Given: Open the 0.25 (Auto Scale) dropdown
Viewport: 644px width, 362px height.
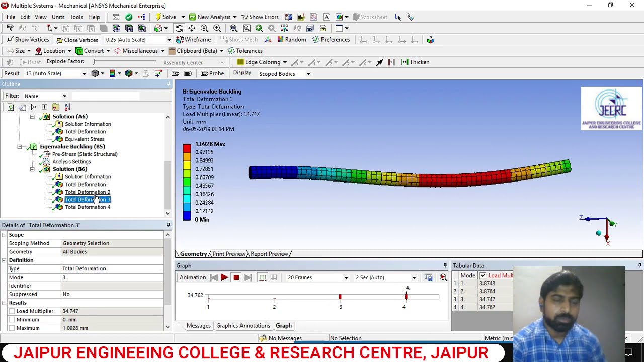Looking at the screenshot, I should click(x=169, y=40).
